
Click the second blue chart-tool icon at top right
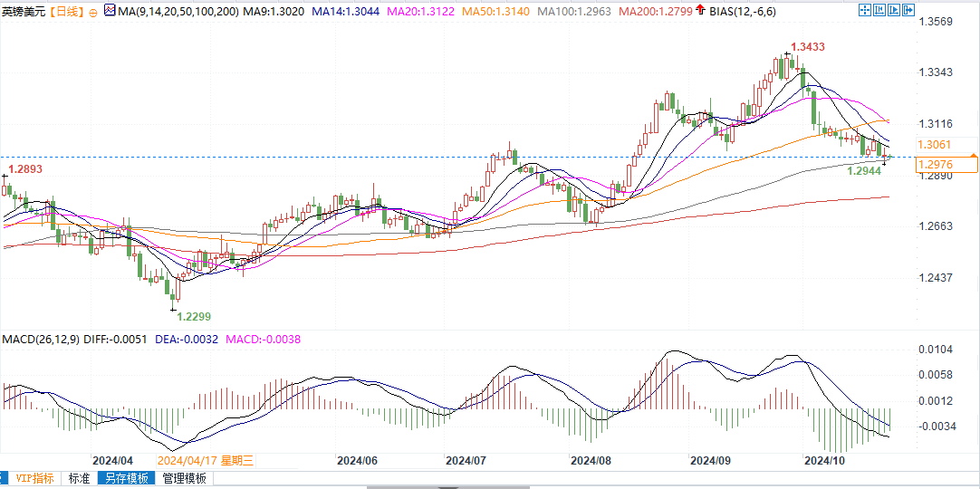879,9
